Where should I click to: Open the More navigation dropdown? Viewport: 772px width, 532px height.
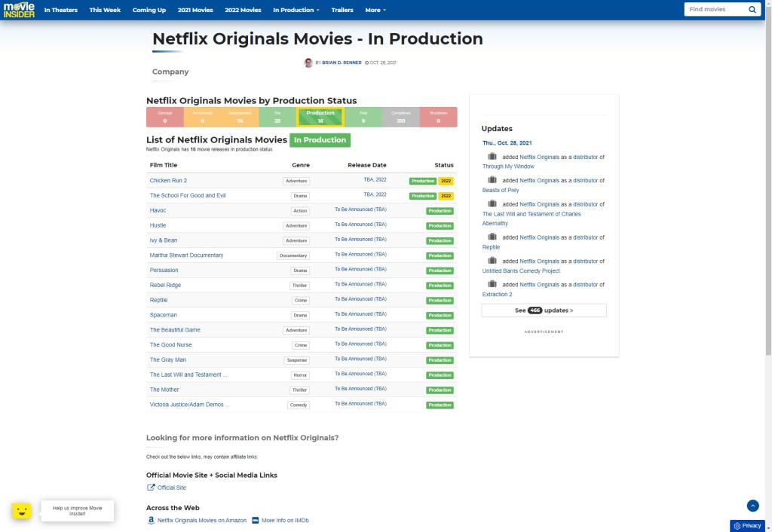click(375, 10)
